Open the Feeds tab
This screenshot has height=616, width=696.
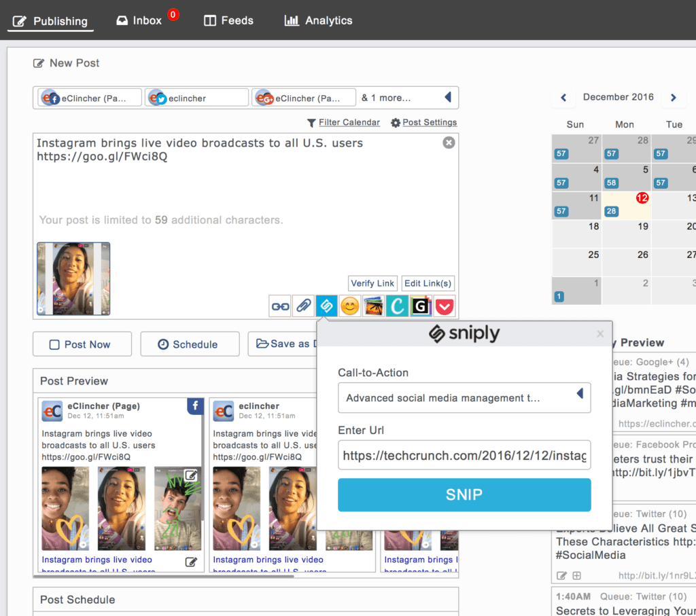229,20
